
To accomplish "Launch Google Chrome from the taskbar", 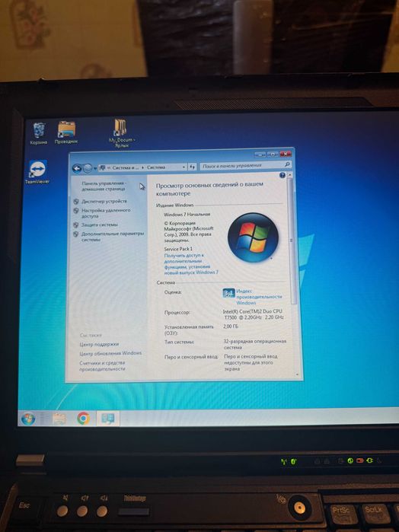I will 83,419.
